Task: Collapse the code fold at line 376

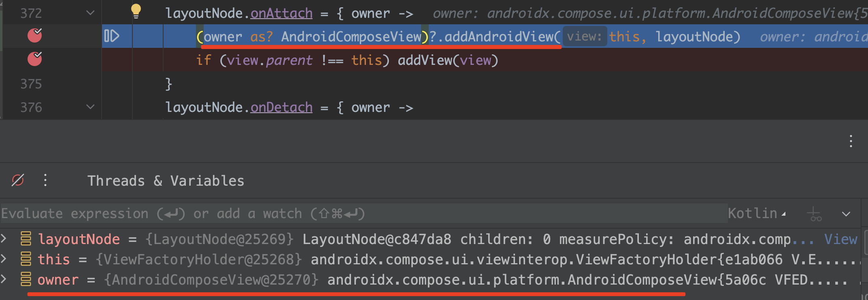Action: [91, 107]
